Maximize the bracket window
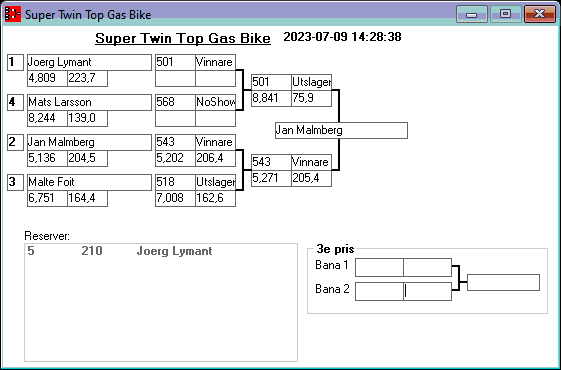The height and width of the screenshot is (370, 561). point(505,14)
